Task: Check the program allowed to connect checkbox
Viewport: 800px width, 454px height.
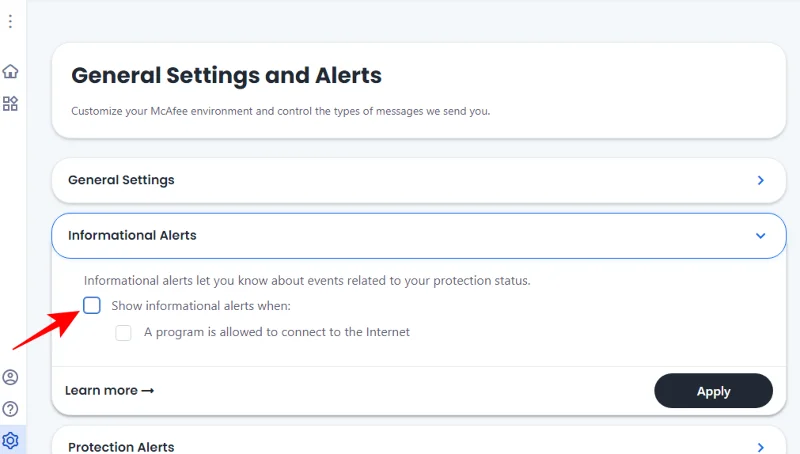Action: [x=124, y=333]
